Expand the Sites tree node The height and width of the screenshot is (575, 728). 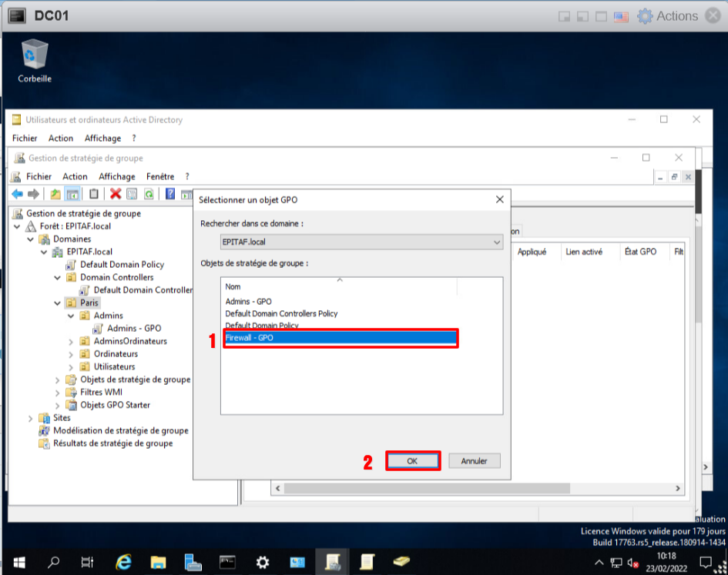coord(30,418)
